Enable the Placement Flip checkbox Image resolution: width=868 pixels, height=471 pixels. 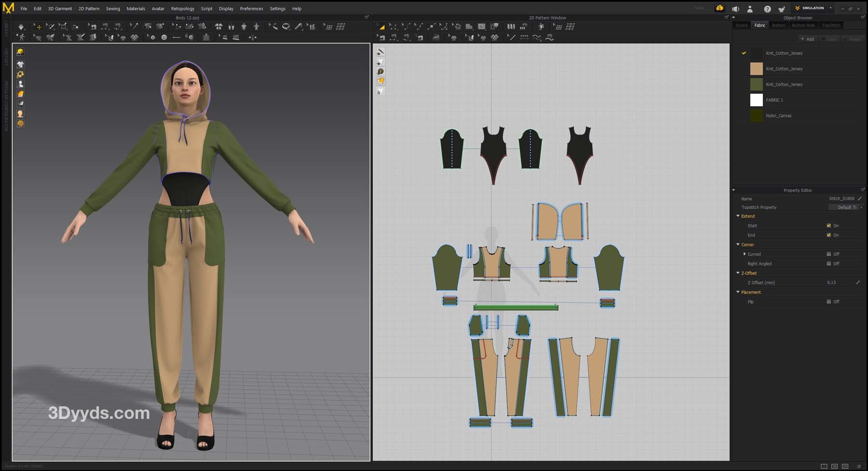pyautogui.click(x=828, y=302)
